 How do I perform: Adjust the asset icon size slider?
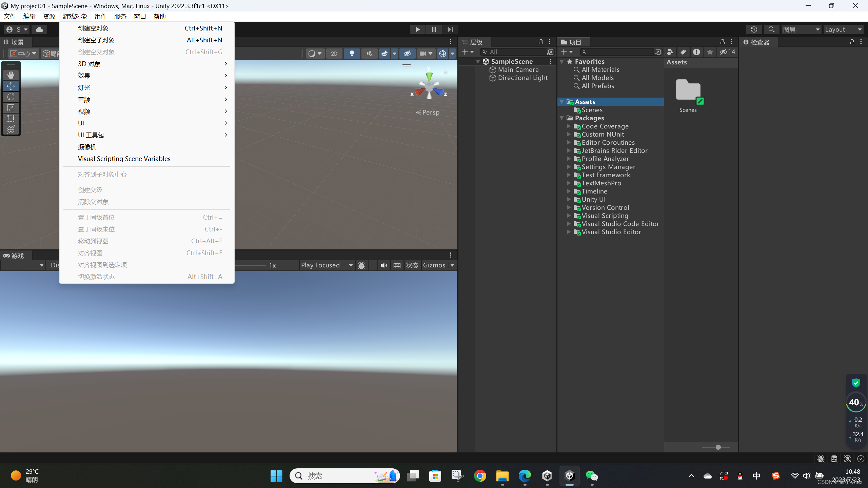click(x=718, y=447)
